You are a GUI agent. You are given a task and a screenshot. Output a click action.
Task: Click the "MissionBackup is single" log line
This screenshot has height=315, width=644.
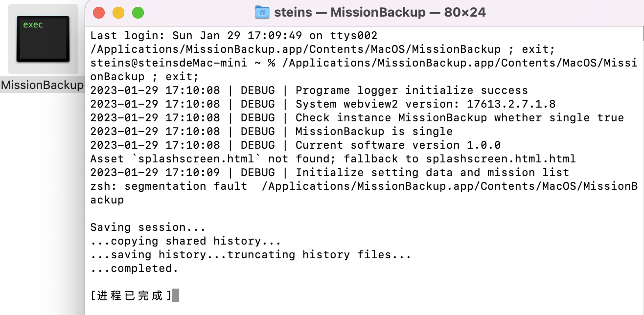pyautogui.click(x=272, y=132)
